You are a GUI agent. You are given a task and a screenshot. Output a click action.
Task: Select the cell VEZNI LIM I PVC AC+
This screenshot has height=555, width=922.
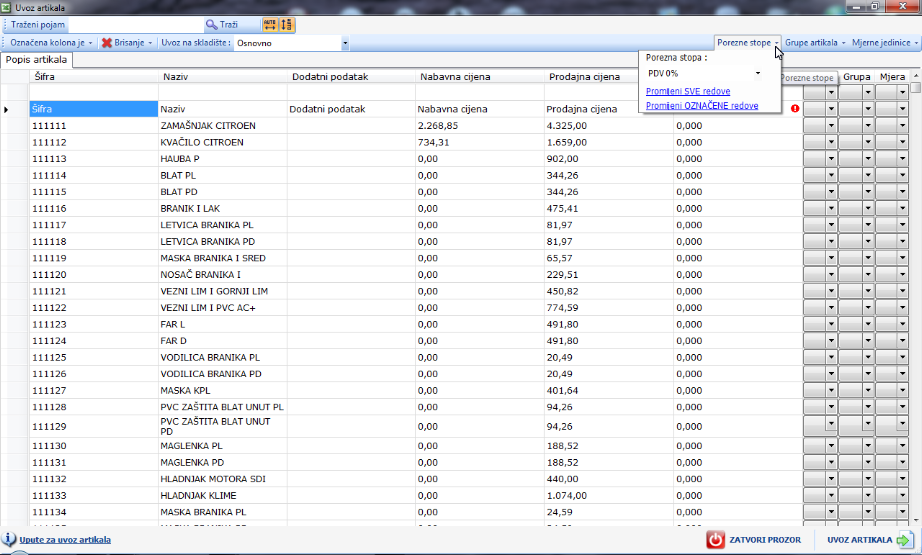(x=223, y=307)
